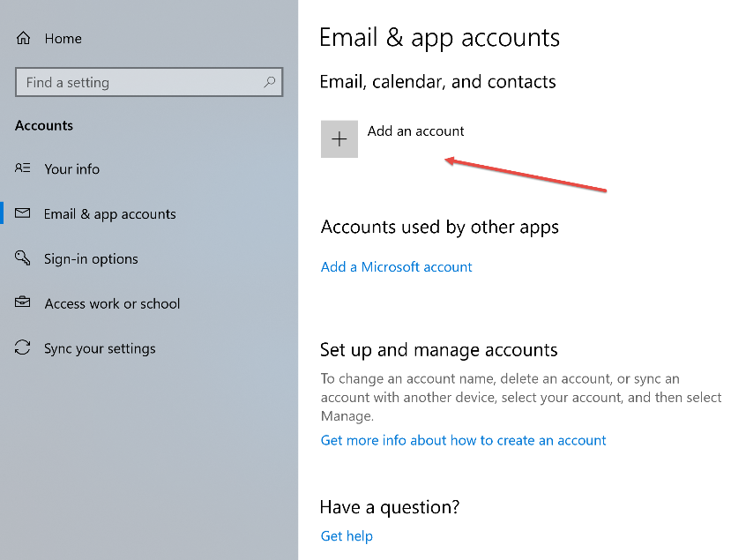Select Email & app accounts entry
This screenshot has height=560, width=746.
(x=110, y=214)
